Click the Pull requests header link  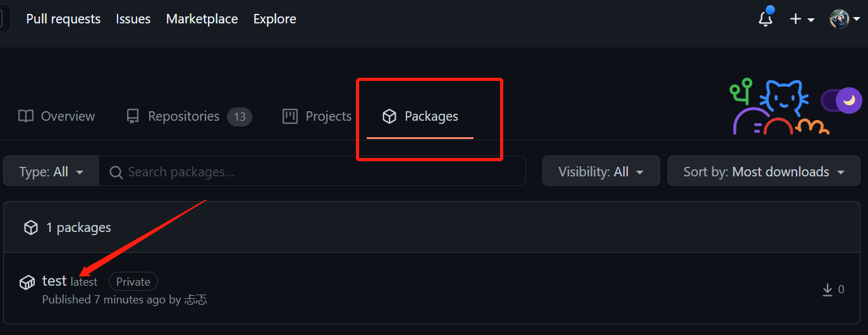tap(63, 19)
